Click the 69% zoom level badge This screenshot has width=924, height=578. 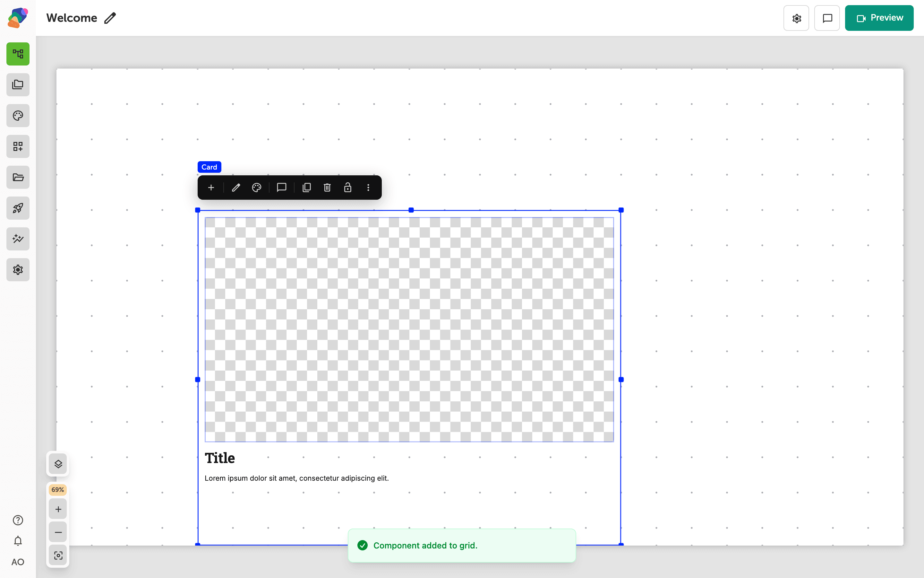click(x=58, y=490)
